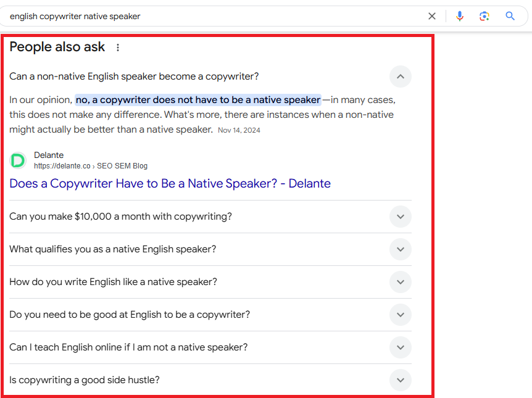This screenshot has width=532, height=398.
Task: Expand the $10,000 a month copywriting question
Action: 400,217
